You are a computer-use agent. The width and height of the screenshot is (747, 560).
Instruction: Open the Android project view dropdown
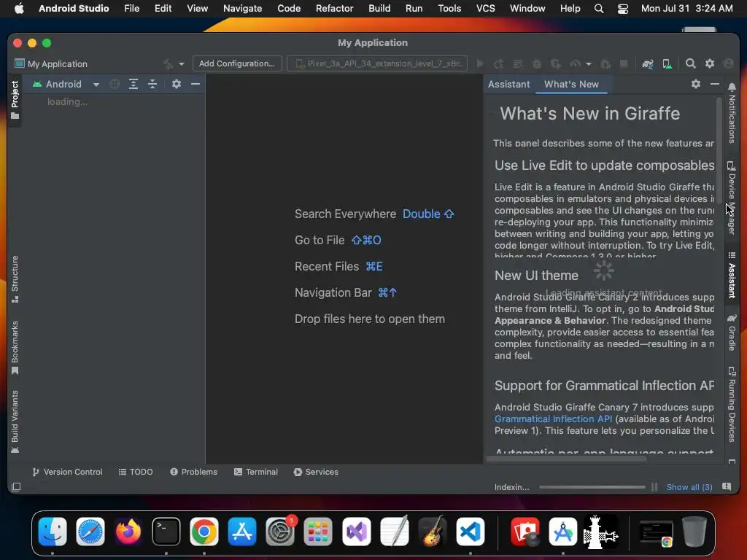point(66,85)
